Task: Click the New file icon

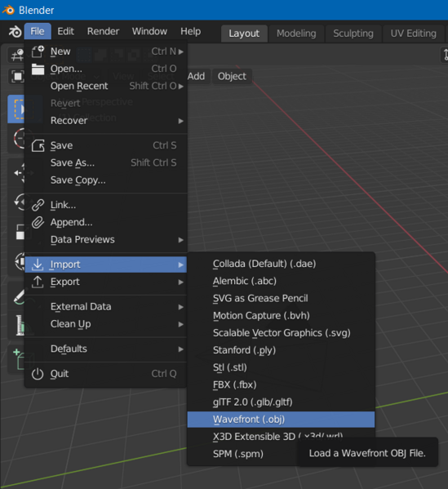Action: coord(38,51)
